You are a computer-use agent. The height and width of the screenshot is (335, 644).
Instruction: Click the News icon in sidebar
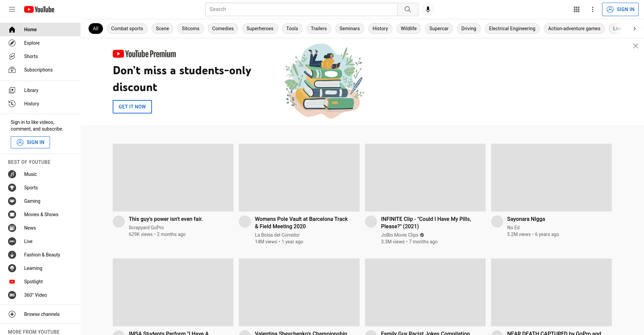point(12,228)
